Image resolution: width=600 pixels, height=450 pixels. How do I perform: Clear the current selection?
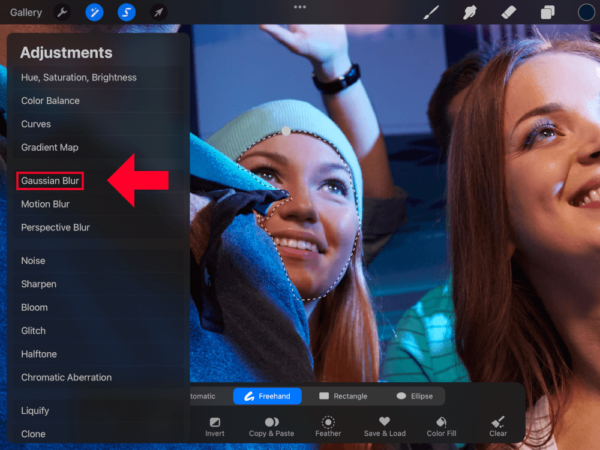pyautogui.click(x=498, y=427)
